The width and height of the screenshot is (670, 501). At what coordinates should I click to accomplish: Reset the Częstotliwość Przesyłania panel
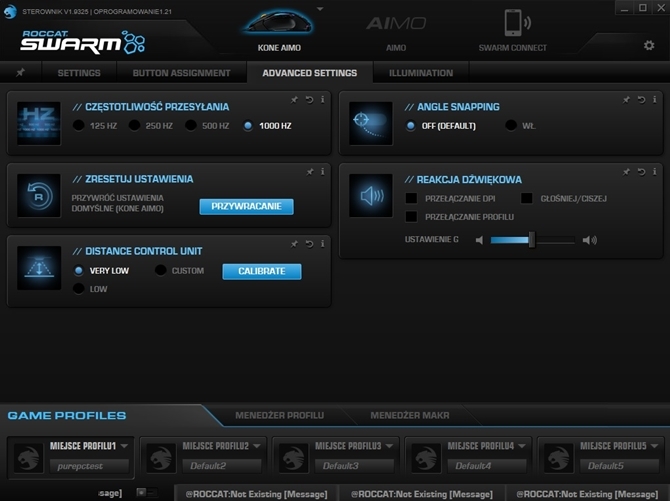pos(309,100)
